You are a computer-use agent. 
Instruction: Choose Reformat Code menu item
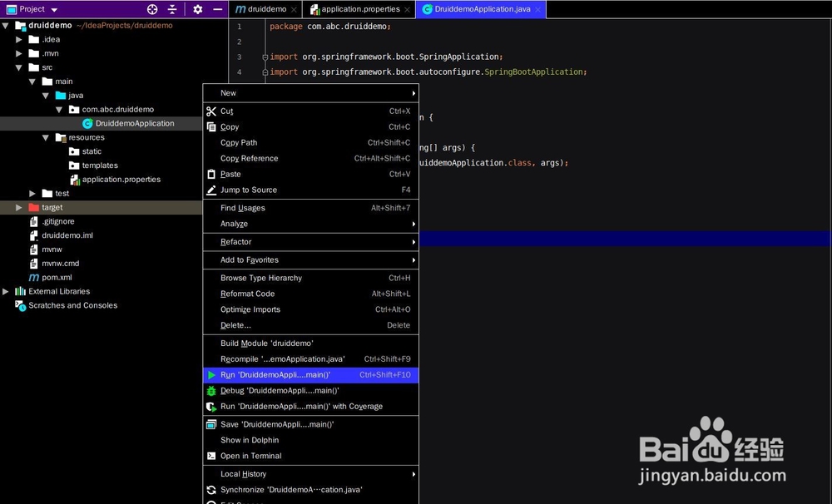click(x=311, y=294)
